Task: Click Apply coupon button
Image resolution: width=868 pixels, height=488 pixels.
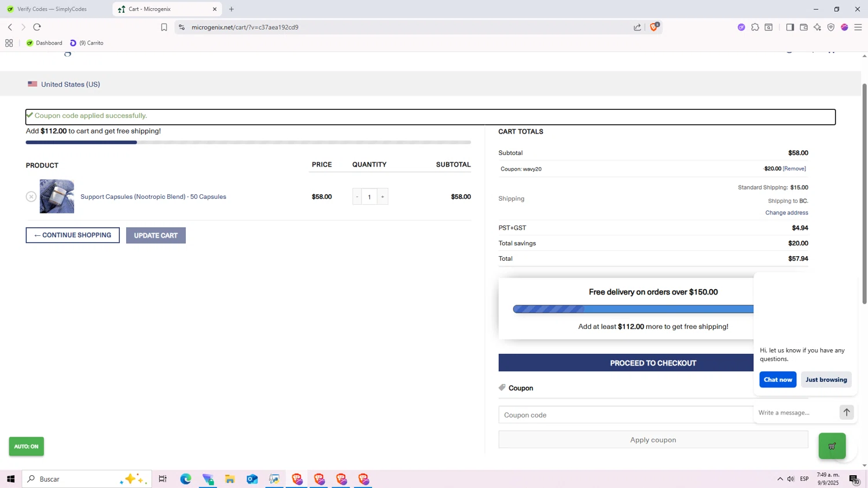Action: pos(653,440)
